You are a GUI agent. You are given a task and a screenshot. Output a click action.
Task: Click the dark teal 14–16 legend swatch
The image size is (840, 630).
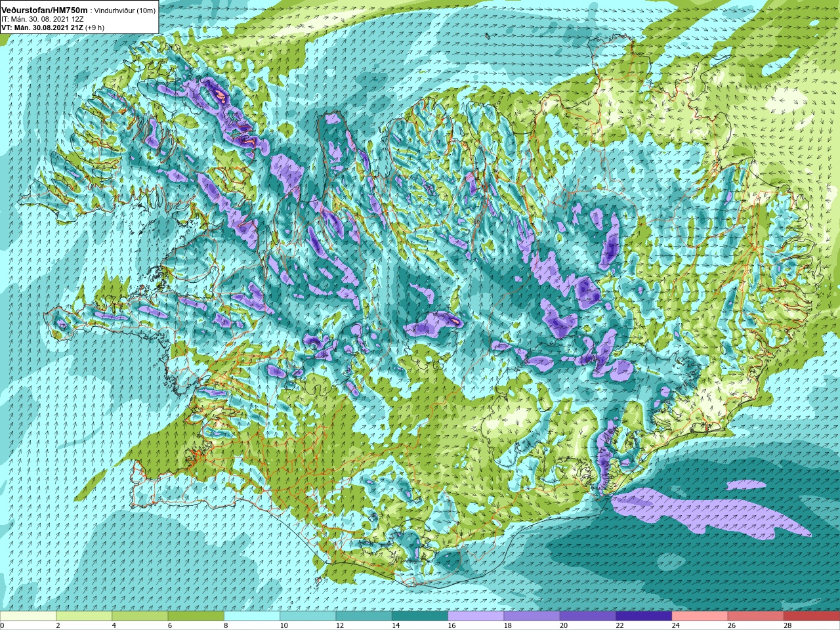click(420, 616)
